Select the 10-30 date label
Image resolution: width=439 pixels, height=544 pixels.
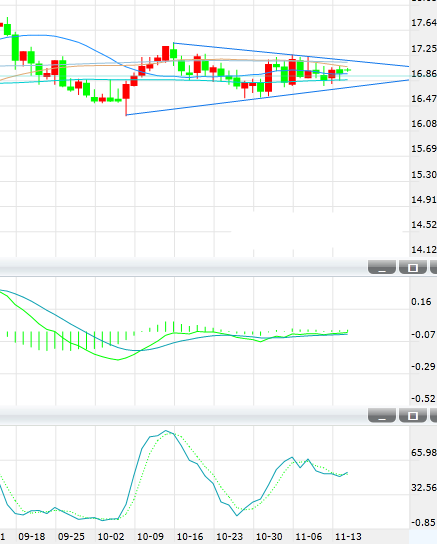(x=269, y=536)
